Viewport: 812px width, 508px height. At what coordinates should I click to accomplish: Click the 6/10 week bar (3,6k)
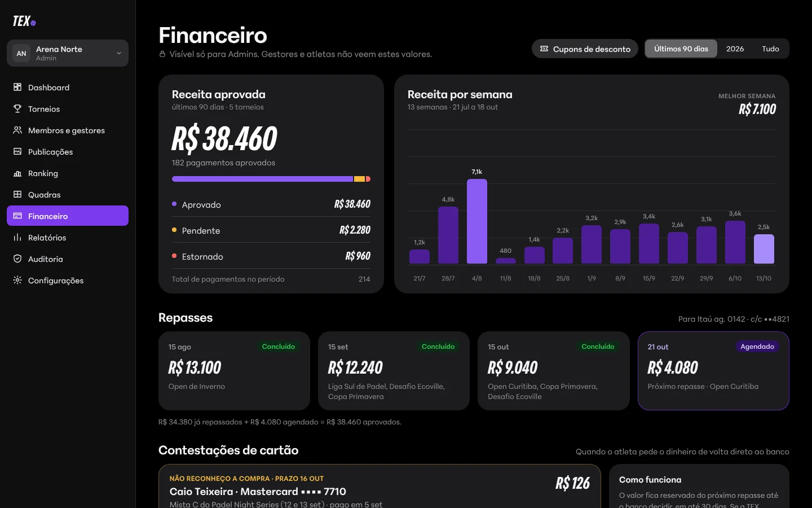[735, 242]
